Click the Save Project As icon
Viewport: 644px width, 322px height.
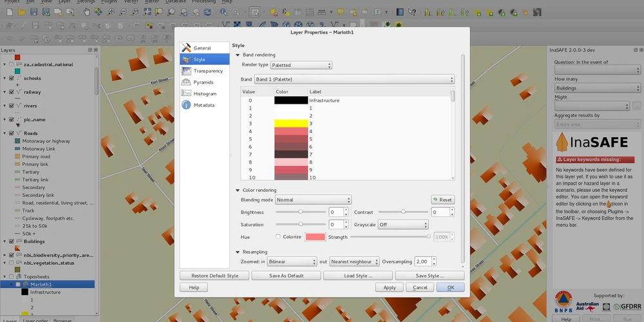click(x=46, y=12)
